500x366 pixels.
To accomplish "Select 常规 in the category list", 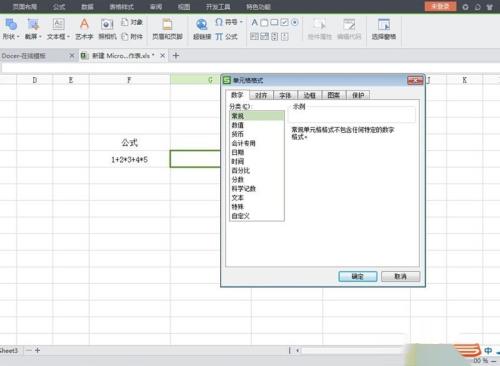I will coord(257,116).
